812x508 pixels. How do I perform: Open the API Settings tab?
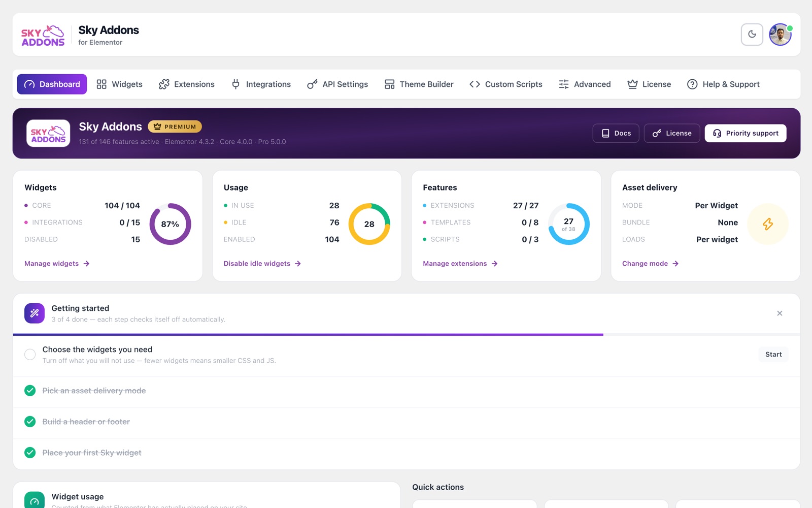(x=337, y=84)
